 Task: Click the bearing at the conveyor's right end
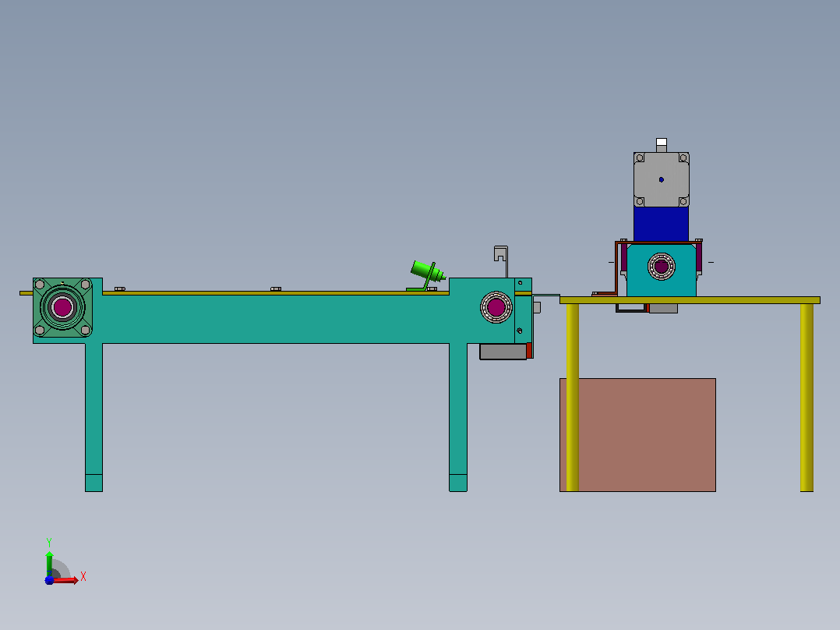(496, 307)
